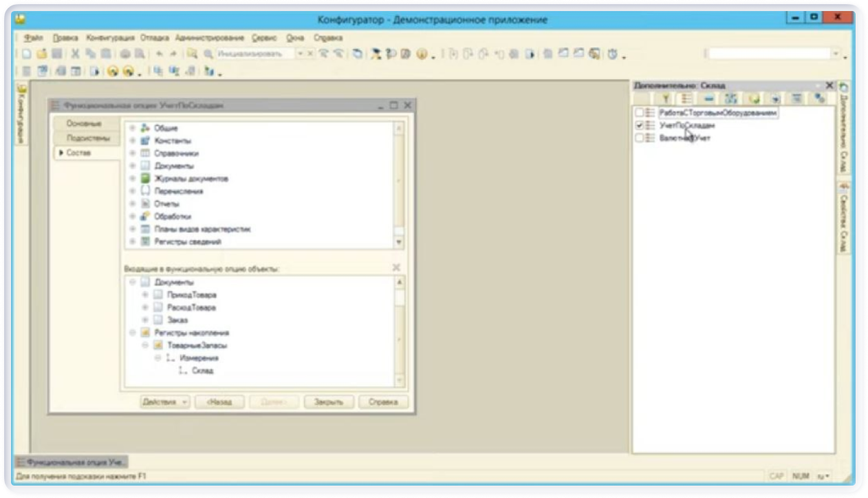Click the Undo arrow toolbar icon
This screenshot has height=498, width=868.
(x=159, y=54)
